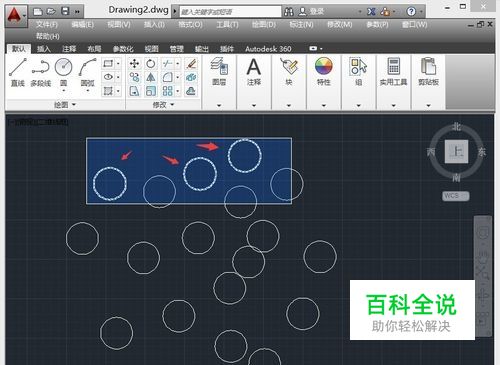The image size is (500, 365).
Task: Open the 格式(O) menu
Action: point(190,24)
